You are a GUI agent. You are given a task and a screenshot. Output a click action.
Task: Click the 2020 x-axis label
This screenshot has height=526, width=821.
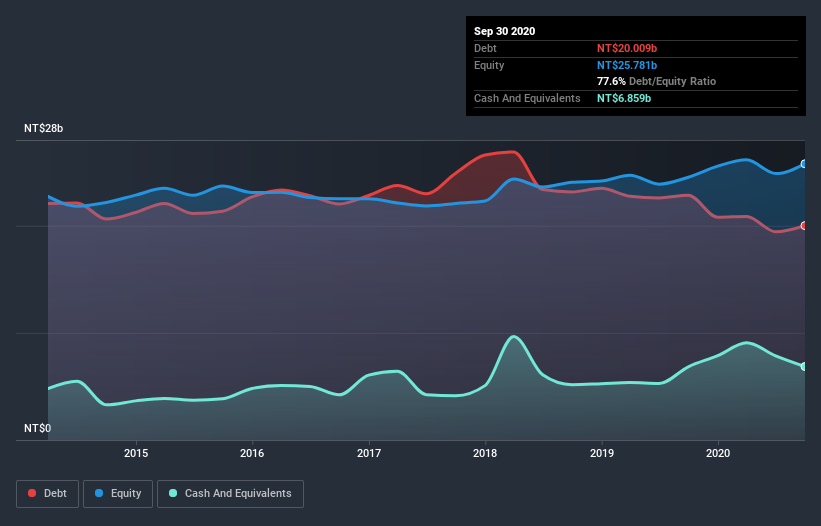(x=718, y=453)
